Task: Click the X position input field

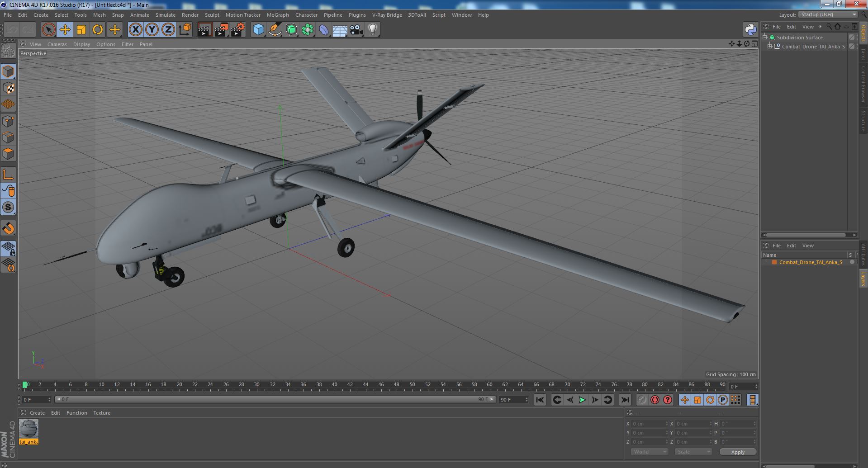Action: point(650,424)
